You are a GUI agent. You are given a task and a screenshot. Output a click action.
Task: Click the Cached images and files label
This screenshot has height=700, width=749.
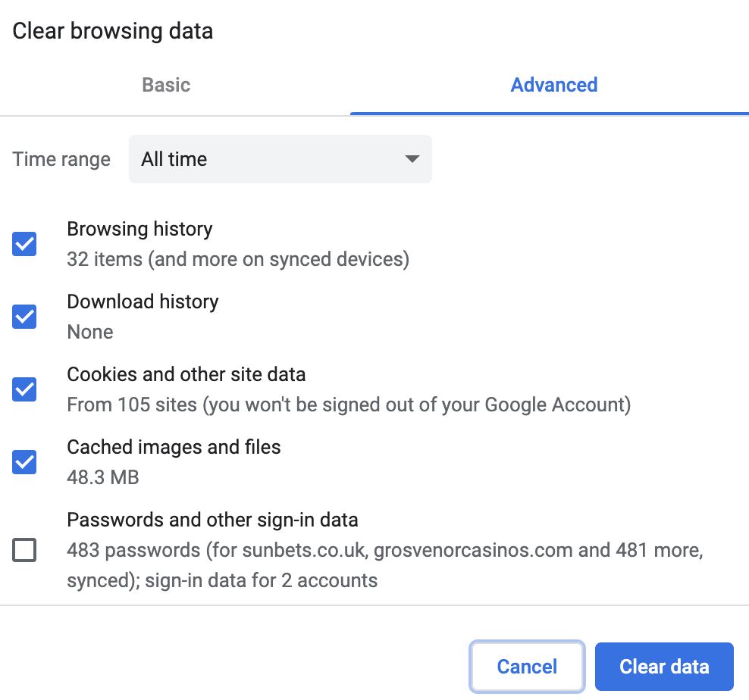point(174,448)
